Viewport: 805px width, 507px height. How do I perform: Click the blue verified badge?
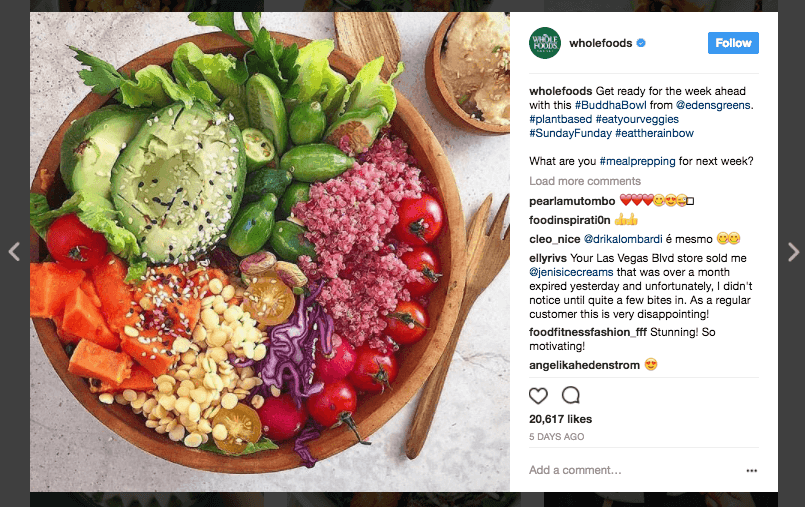(x=641, y=43)
